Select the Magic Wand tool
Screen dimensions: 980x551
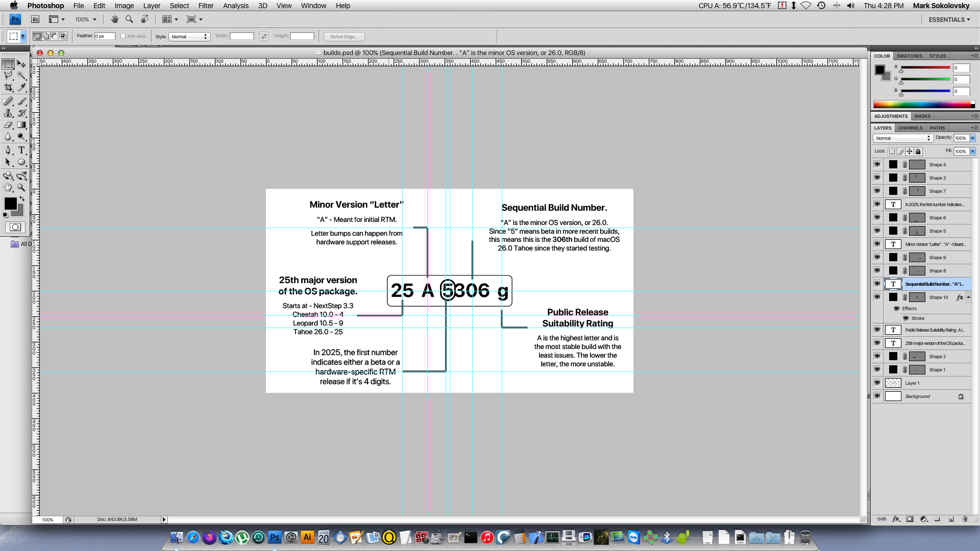pyautogui.click(x=21, y=76)
